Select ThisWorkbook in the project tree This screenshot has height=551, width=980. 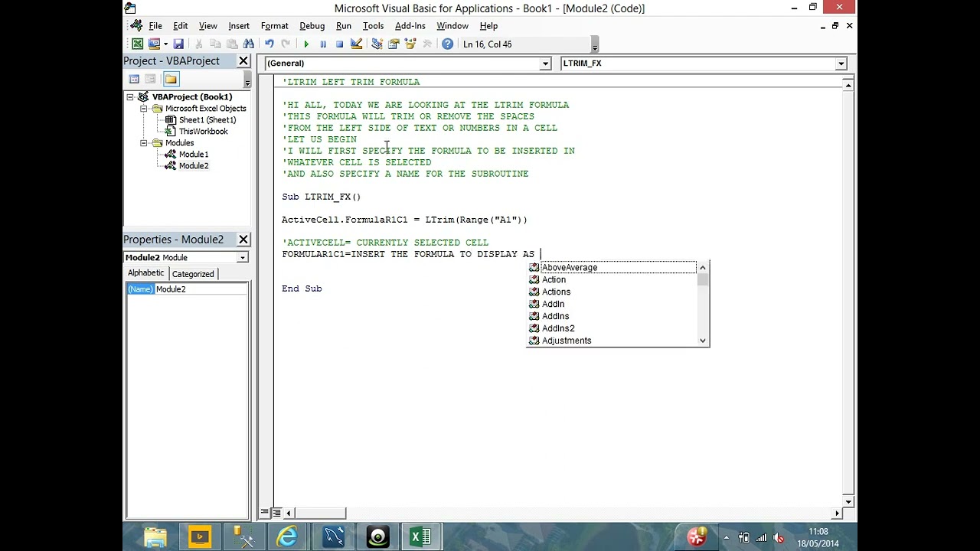[203, 132]
